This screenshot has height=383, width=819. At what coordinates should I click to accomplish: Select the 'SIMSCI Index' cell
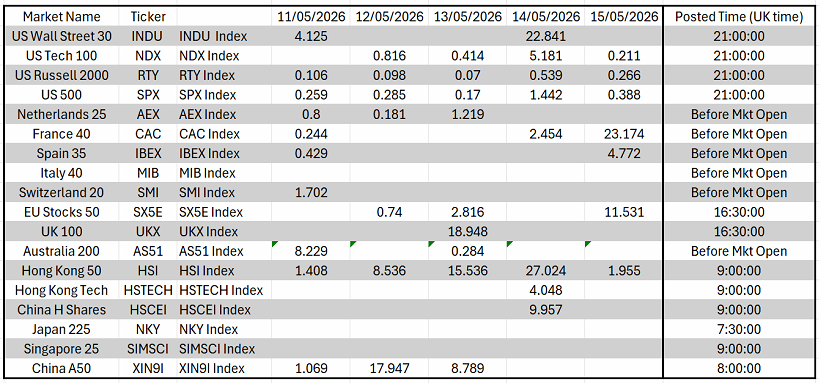(224, 349)
